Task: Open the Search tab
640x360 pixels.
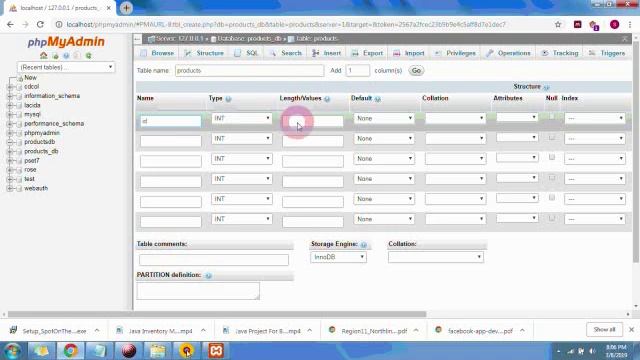Action: [x=285, y=53]
